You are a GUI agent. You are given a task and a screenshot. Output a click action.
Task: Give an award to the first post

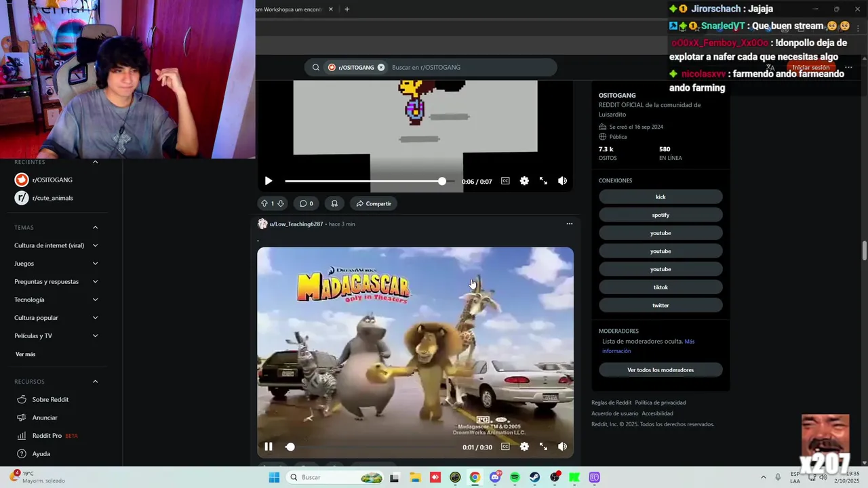tap(334, 203)
